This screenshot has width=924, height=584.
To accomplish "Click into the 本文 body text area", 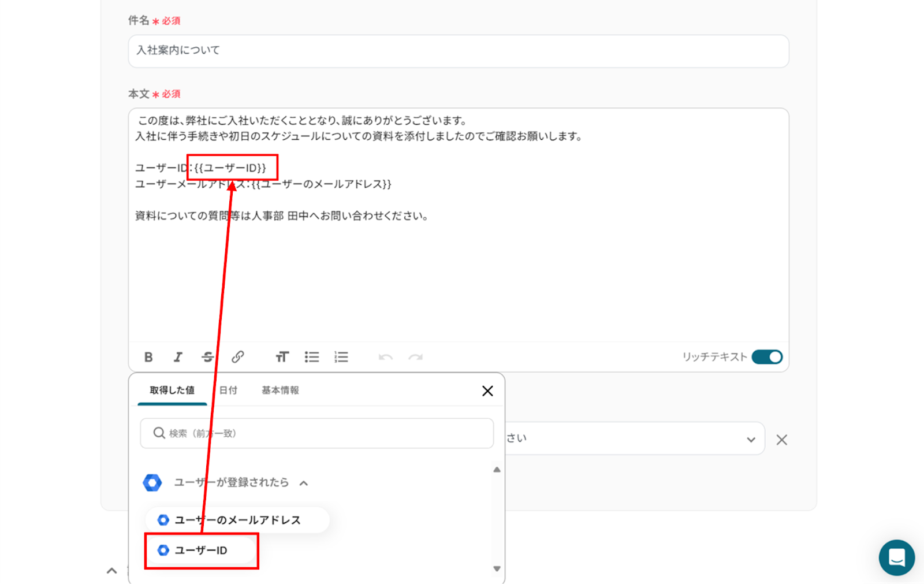I will pos(459,225).
